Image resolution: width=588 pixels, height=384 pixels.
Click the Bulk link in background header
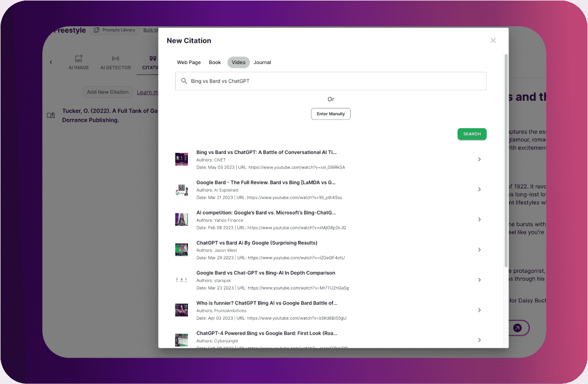[150, 30]
